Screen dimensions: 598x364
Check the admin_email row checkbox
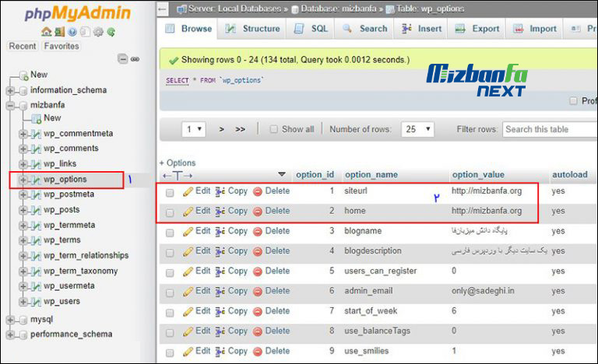(170, 292)
